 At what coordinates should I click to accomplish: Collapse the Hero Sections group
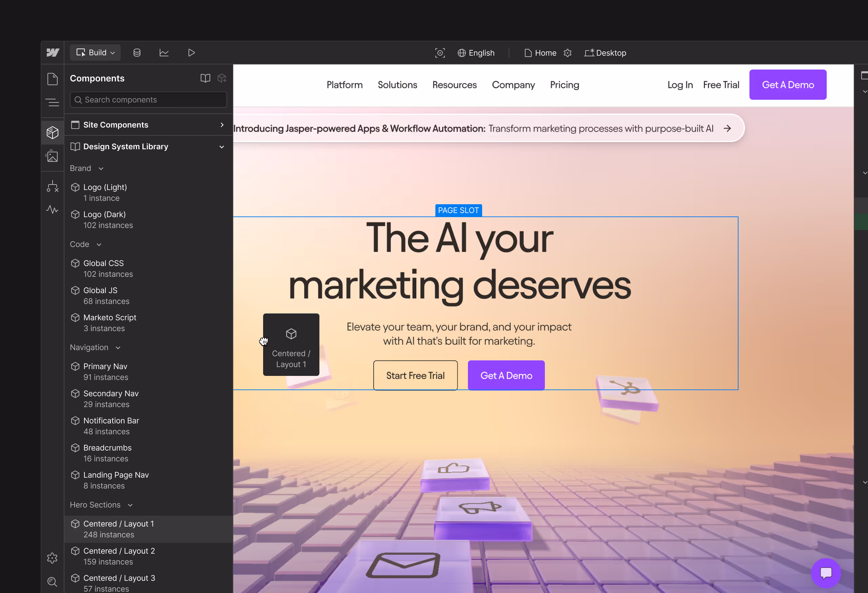coord(130,505)
